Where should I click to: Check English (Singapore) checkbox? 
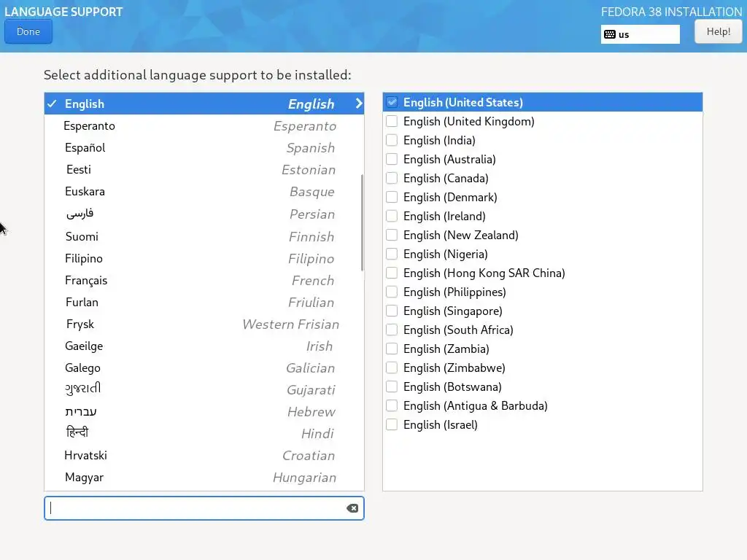[x=392, y=311]
